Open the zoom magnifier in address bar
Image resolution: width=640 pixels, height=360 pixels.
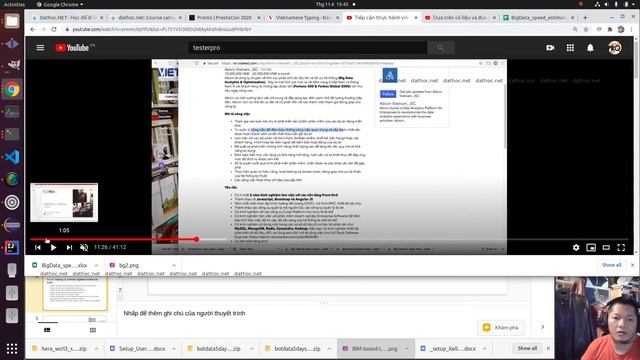click(575, 29)
